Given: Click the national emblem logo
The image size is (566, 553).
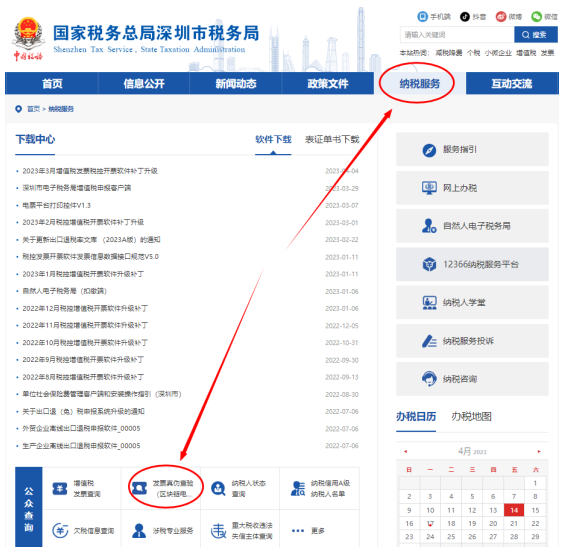Looking at the screenshot, I should pos(28,39).
